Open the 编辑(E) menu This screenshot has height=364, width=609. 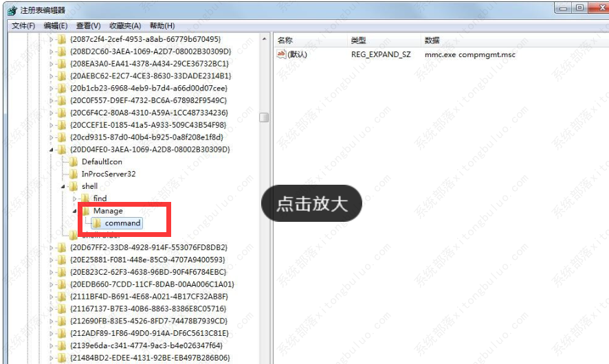click(56, 25)
